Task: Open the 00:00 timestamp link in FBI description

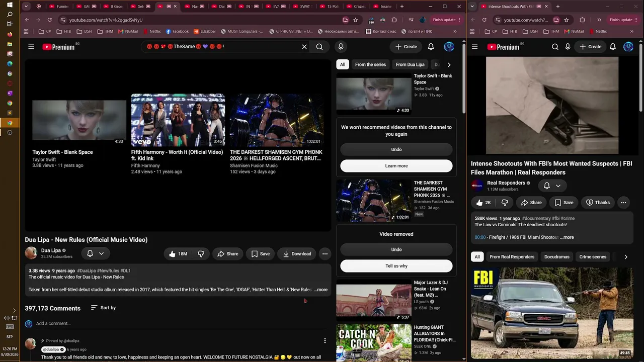Action: click(x=480, y=237)
